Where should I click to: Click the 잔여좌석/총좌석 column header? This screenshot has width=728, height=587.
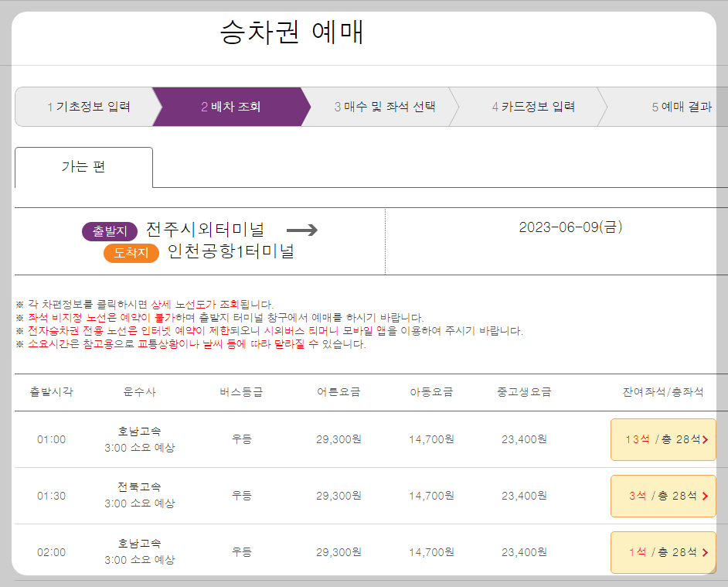(x=663, y=392)
